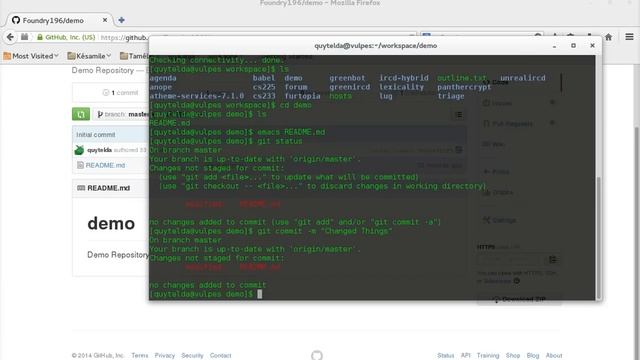Click the emacs README.md command line

(x=291, y=132)
